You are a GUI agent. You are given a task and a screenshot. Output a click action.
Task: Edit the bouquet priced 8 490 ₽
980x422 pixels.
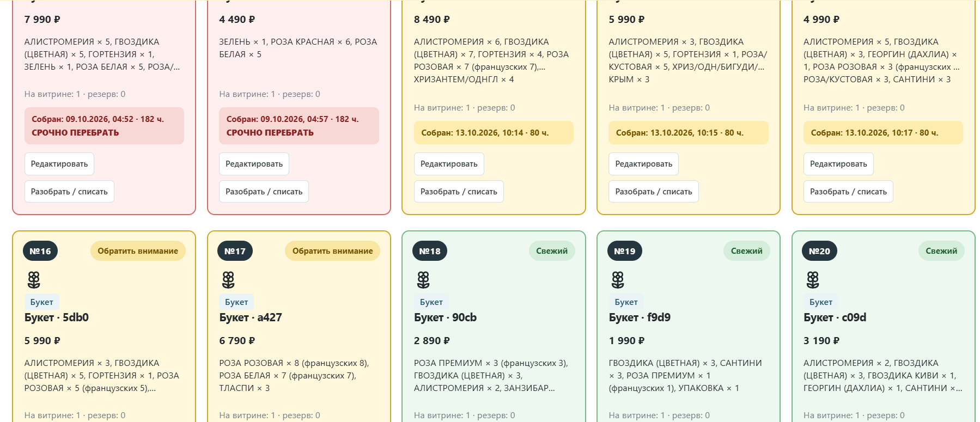tap(449, 164)
